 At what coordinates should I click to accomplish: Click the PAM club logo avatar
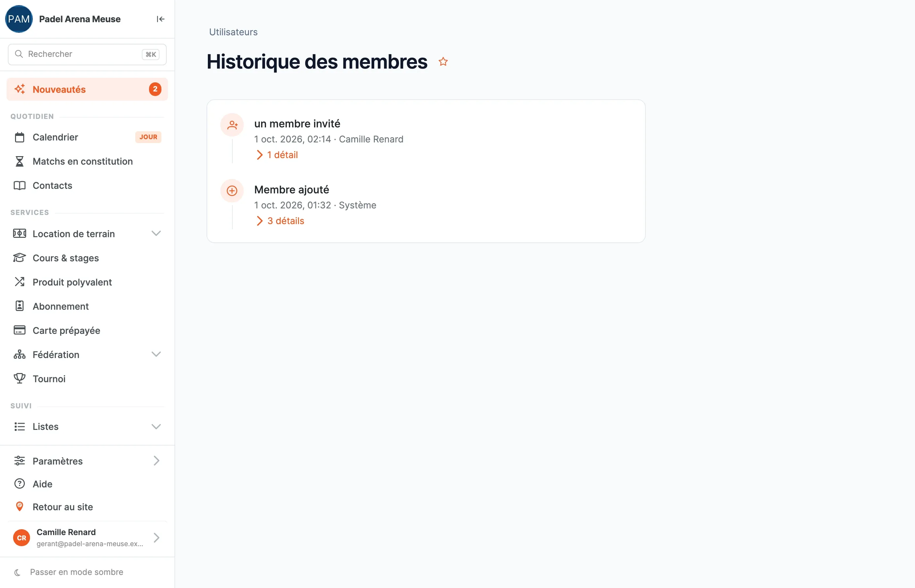(19, 19)
